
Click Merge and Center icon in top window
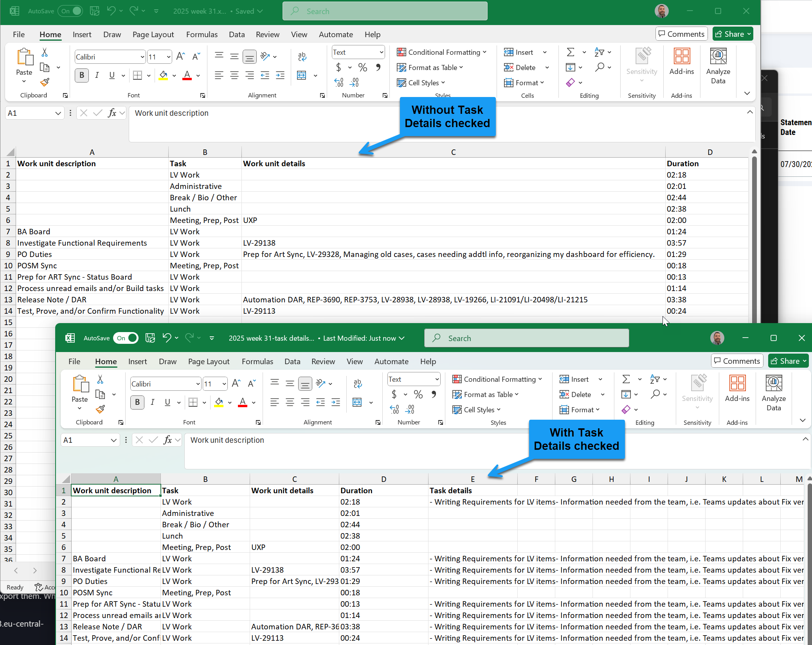[x=302, y=75]
